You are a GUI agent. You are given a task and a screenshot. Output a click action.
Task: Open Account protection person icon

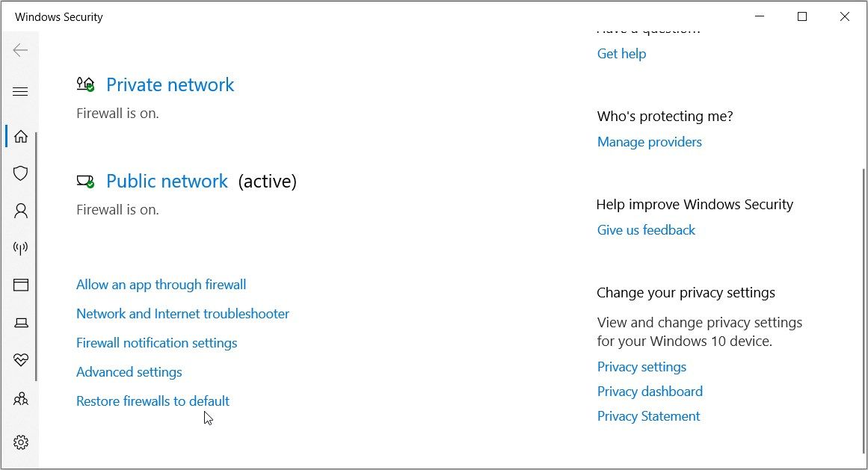[x=21, y=211]
